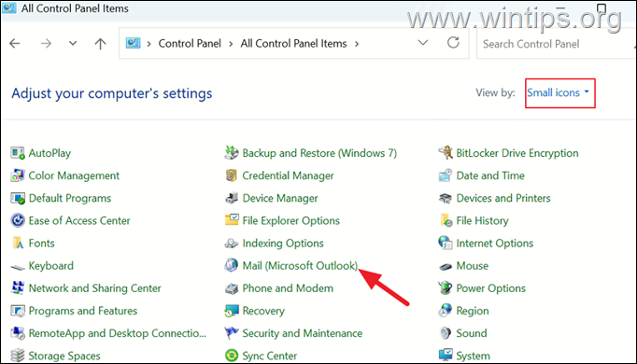Open the Fonts folder icon
The height and width of the screenshot is (364, 637).
pyautogui.click(x=18, y=243)
